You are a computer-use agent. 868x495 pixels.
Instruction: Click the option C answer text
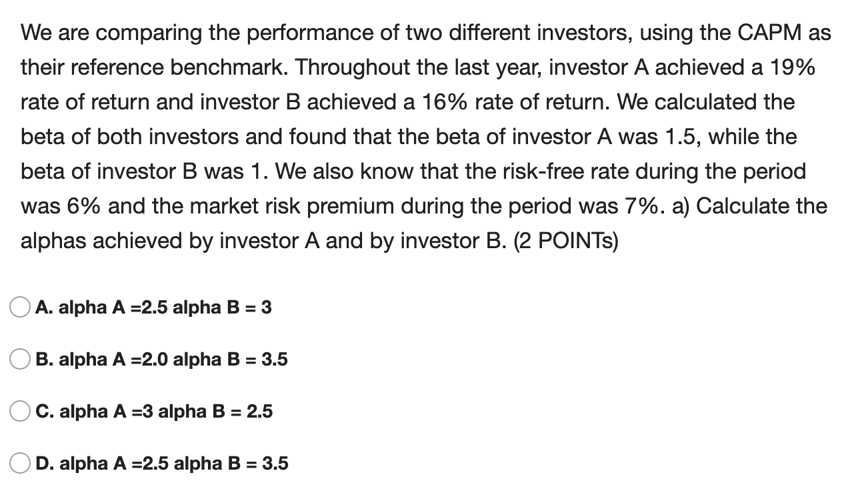pyautogui.click(x=153, y=412)
